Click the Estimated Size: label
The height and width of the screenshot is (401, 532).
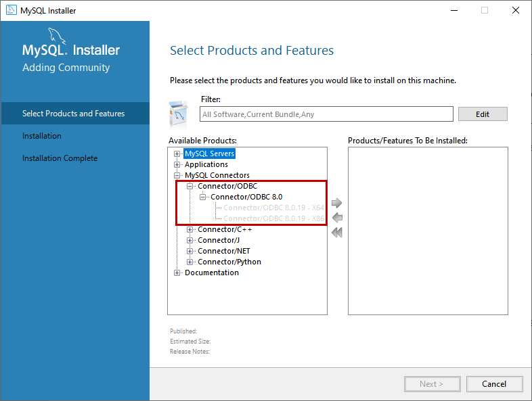[190, 341]
